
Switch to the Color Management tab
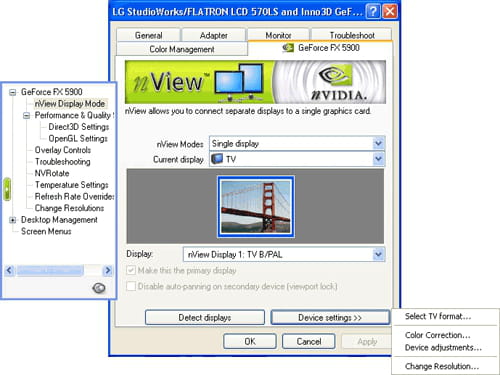pos(182,49)
